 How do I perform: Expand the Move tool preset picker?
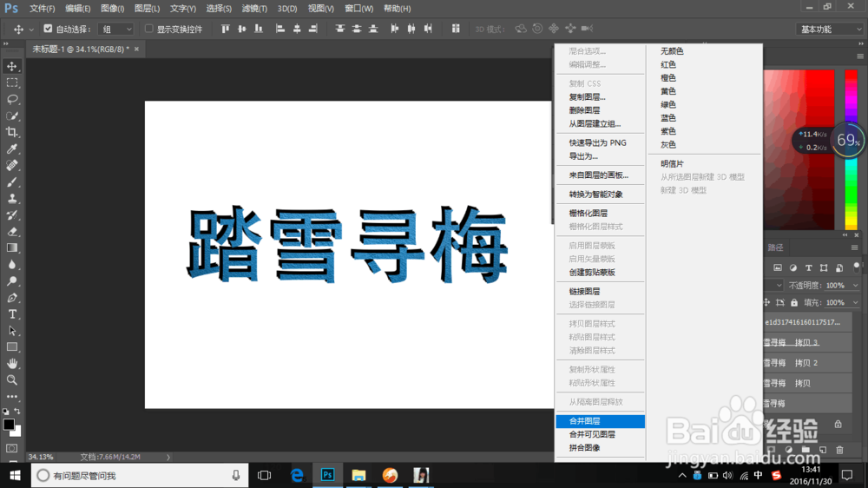pos(31,30)
